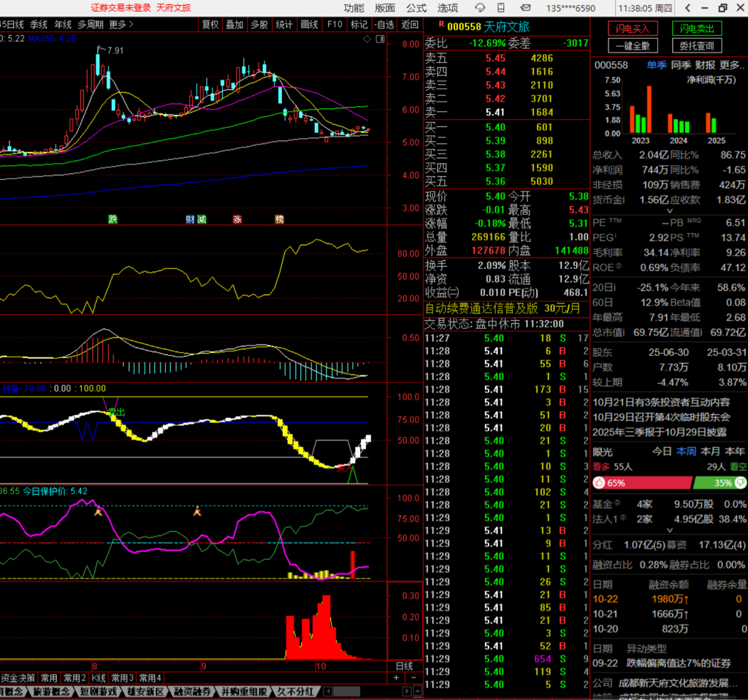The height and width of the screenshot is (700, 748).
Task: Click the up arrow at the tab strip end
Action: point(417,691)
